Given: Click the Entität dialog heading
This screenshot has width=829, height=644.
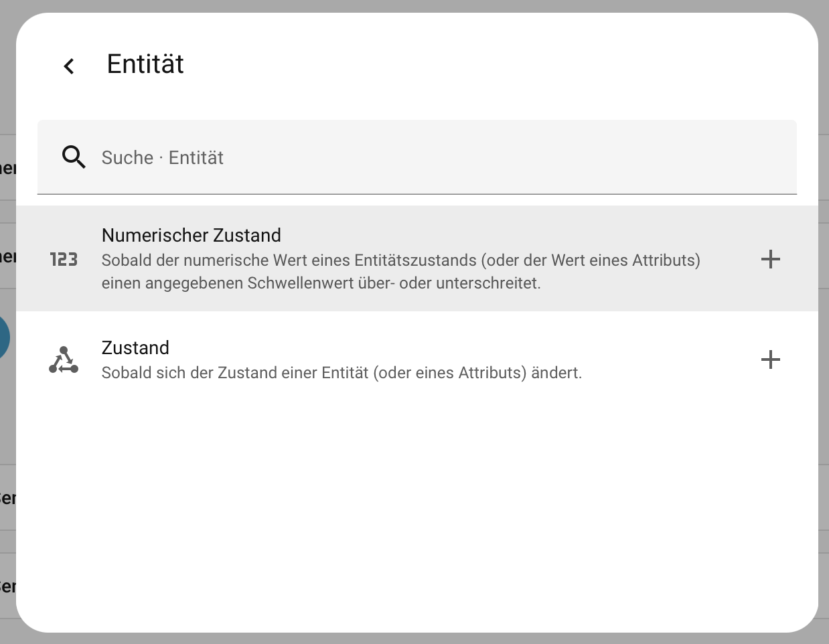Looking at the screenshot, I should [145, 64].
